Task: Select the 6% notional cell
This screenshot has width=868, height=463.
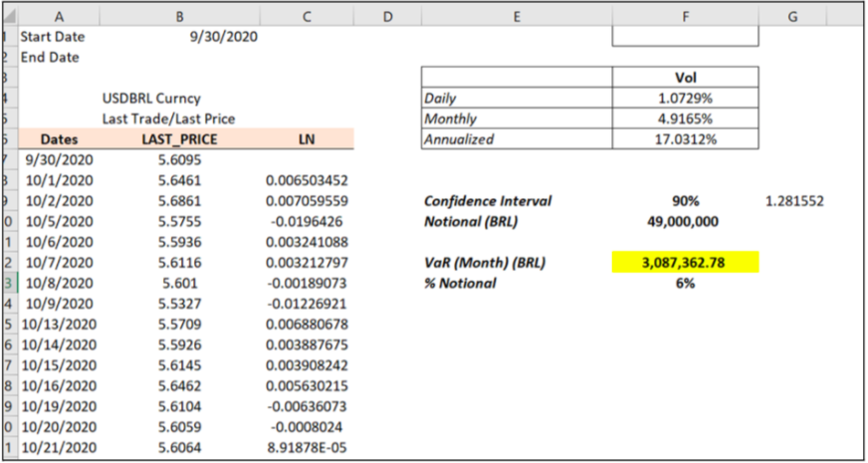Action: point(685,283)
